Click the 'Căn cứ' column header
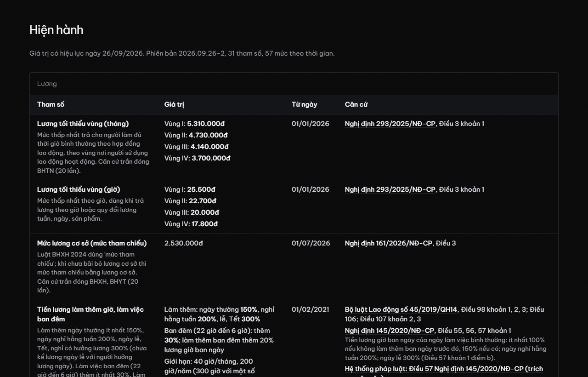588x377 pixels. point(356,104)
